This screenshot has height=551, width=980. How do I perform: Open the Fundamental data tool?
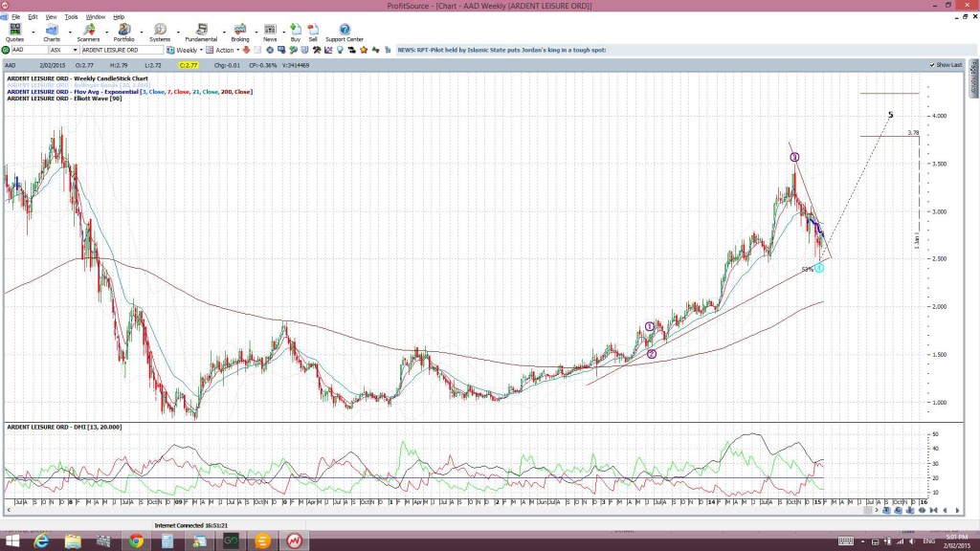point(201,33)
